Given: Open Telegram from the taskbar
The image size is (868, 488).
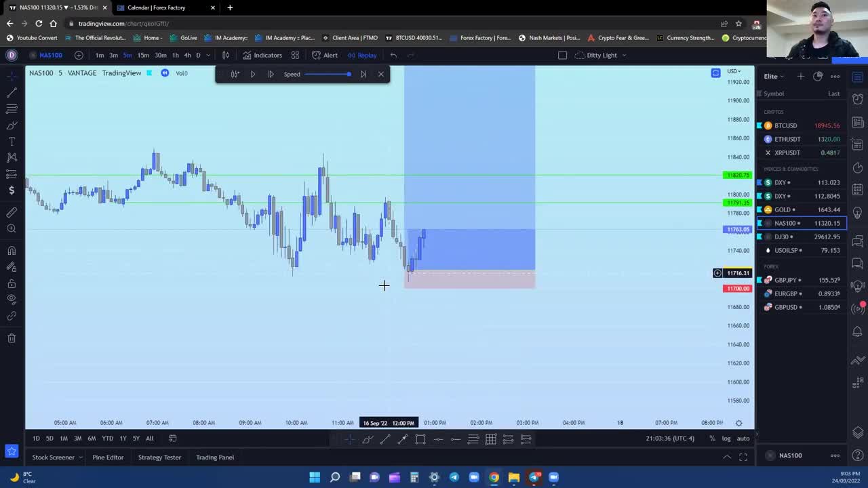Looking at the screenshot, I should tap(454, 477).
